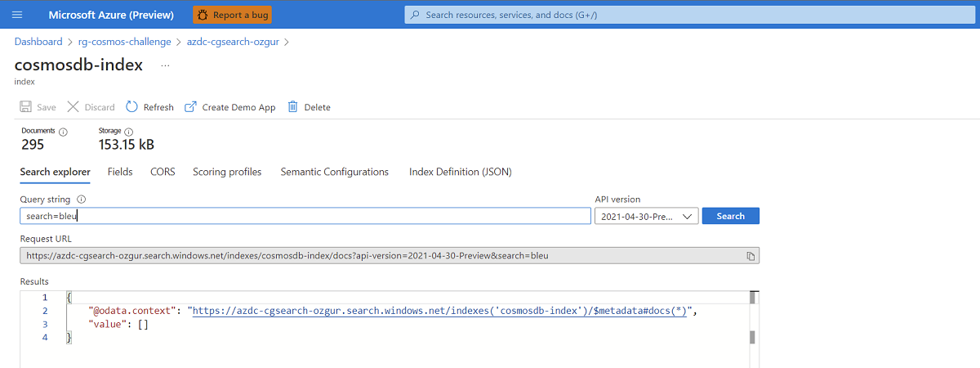980x368 pixels.
Task: Click the Report a bug button
Action: 232,15
